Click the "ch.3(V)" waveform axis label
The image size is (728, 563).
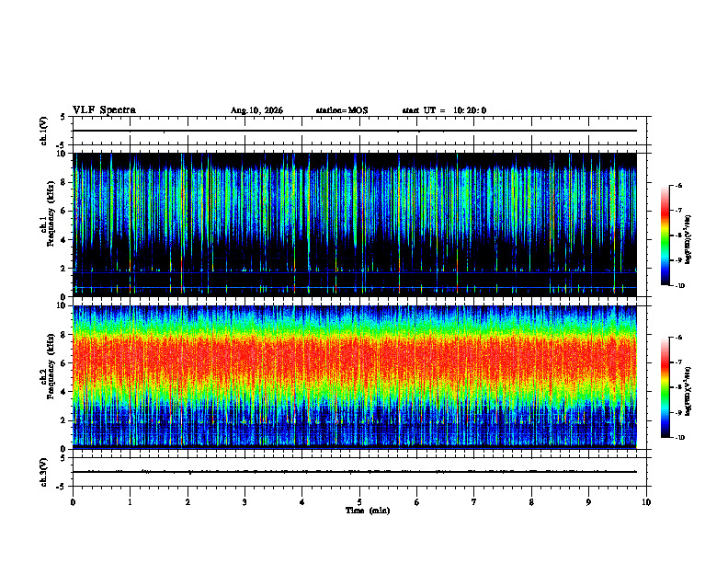pyautogui.click(x=43, y=472)
